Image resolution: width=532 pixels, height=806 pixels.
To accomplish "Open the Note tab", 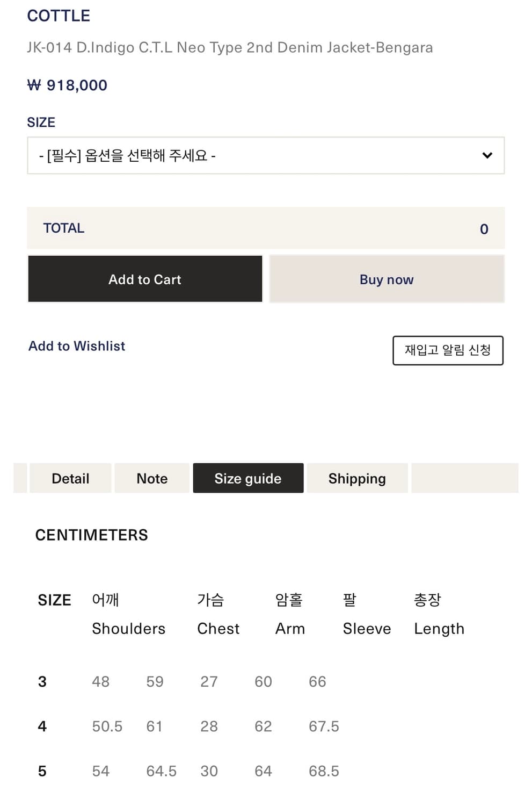I will [152, 478].
